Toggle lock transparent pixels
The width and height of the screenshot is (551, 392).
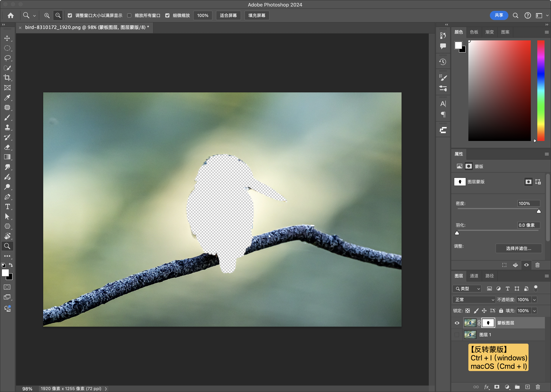point(468,311)
